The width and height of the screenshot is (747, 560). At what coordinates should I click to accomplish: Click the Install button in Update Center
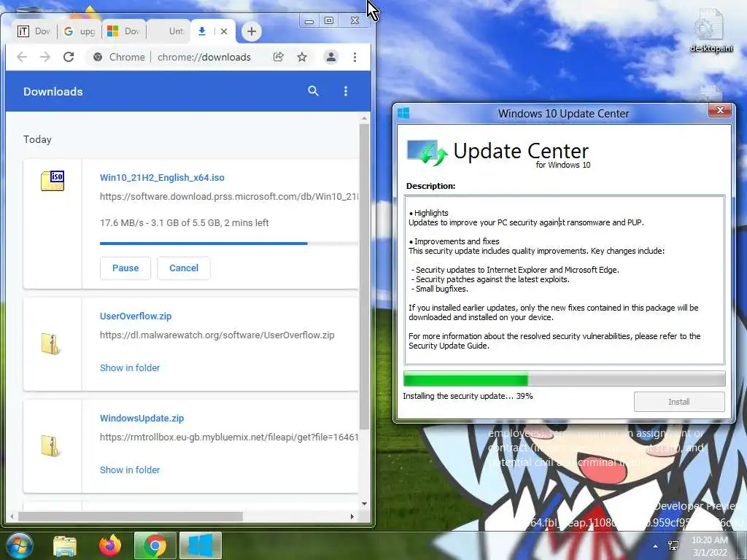click(x=679, y=402)
